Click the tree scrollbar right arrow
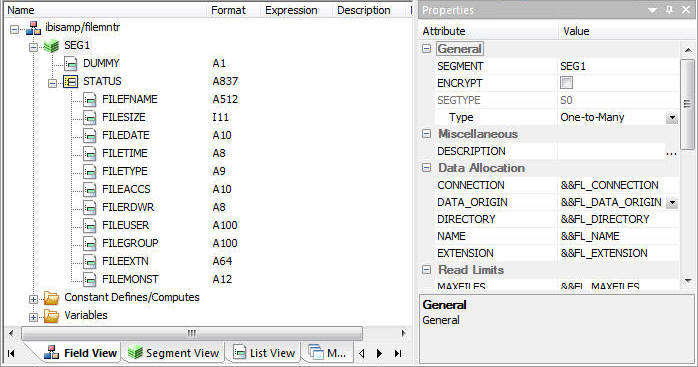The image size is (698, 367). coord(403,333)
